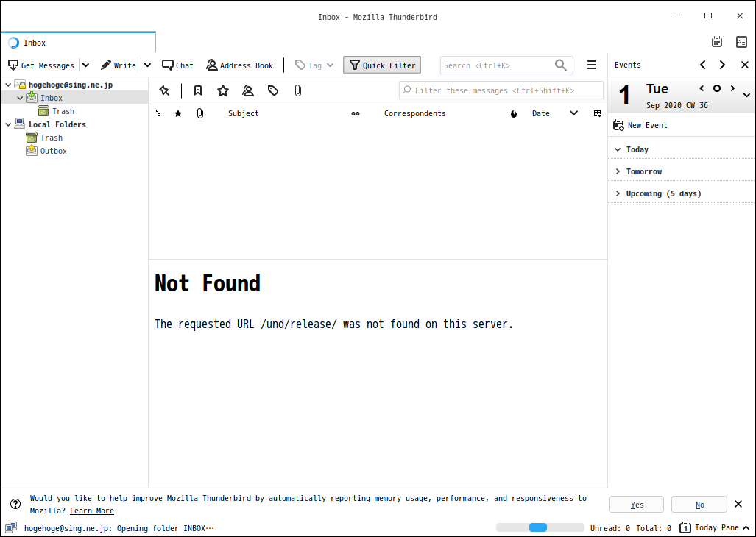The width and height of the screenshot is (756, 537).
Task: Toggle Unread messages quick filter
Action: click(198, 90)
